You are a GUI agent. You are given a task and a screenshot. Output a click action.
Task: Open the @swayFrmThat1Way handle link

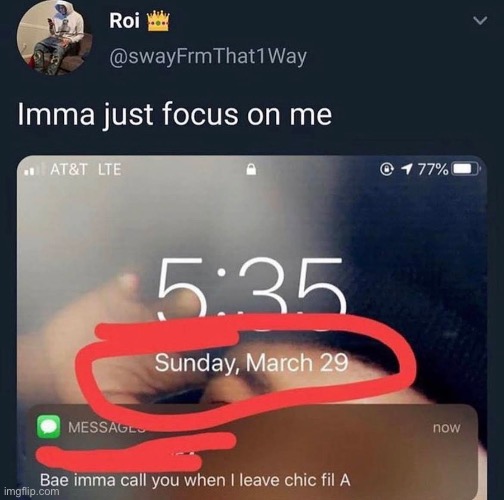[x=208, y=56]
